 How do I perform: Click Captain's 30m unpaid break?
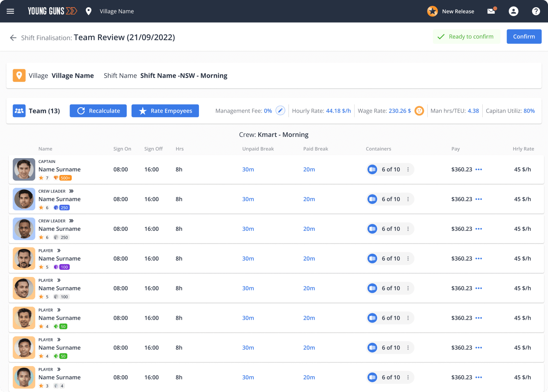tap(248, 169)
